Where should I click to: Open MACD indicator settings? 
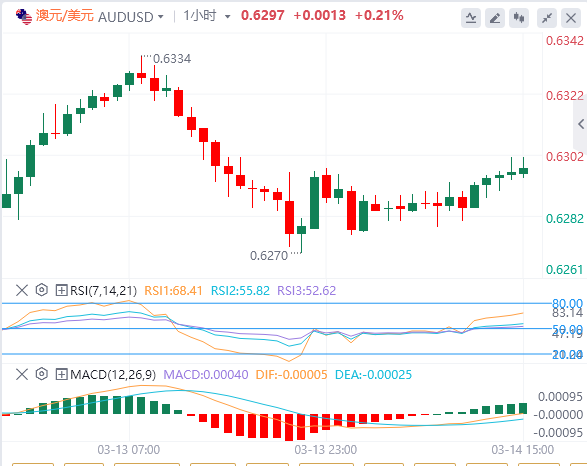pos(42,374)
